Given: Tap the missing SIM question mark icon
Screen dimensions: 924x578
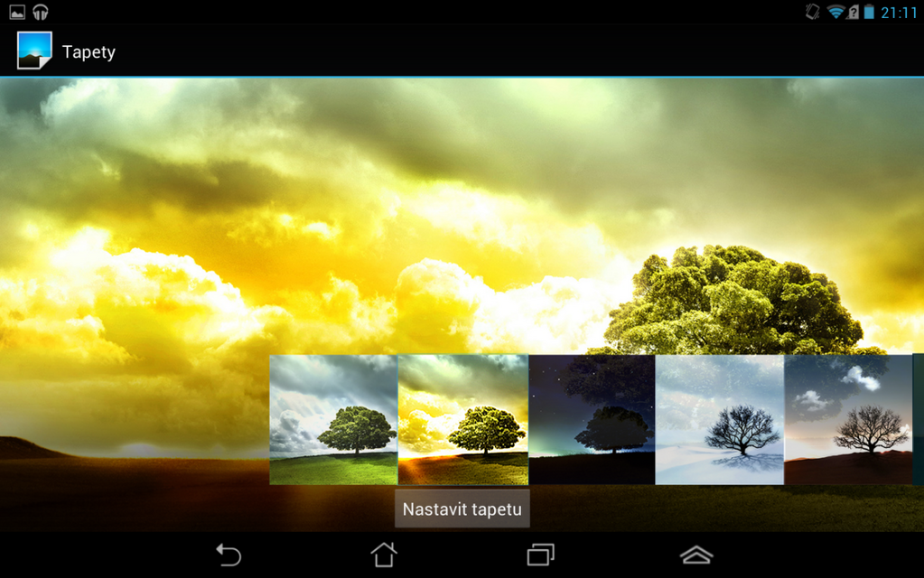Looking at the screenshot, I should 853,12.
